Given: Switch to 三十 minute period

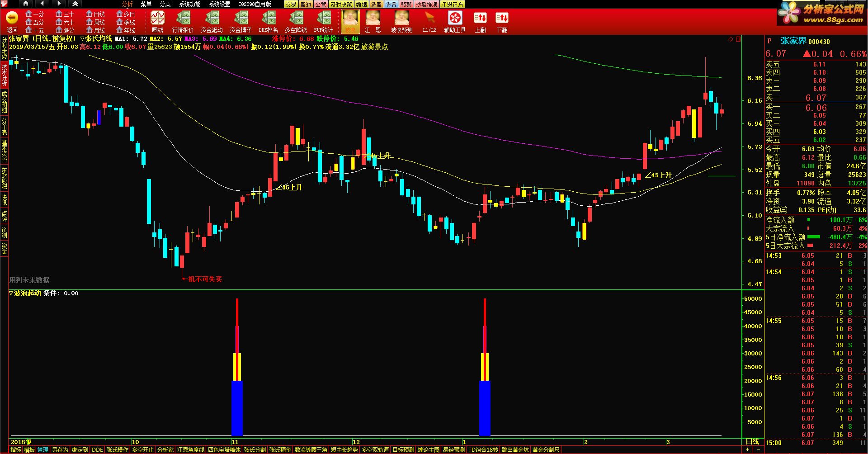Looking at the screenshot, I should (65, 14).
